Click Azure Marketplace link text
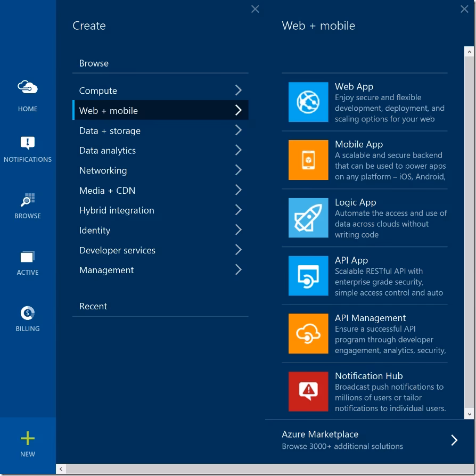The height and width of the screenshot is (476, 476). click(320, 434)
